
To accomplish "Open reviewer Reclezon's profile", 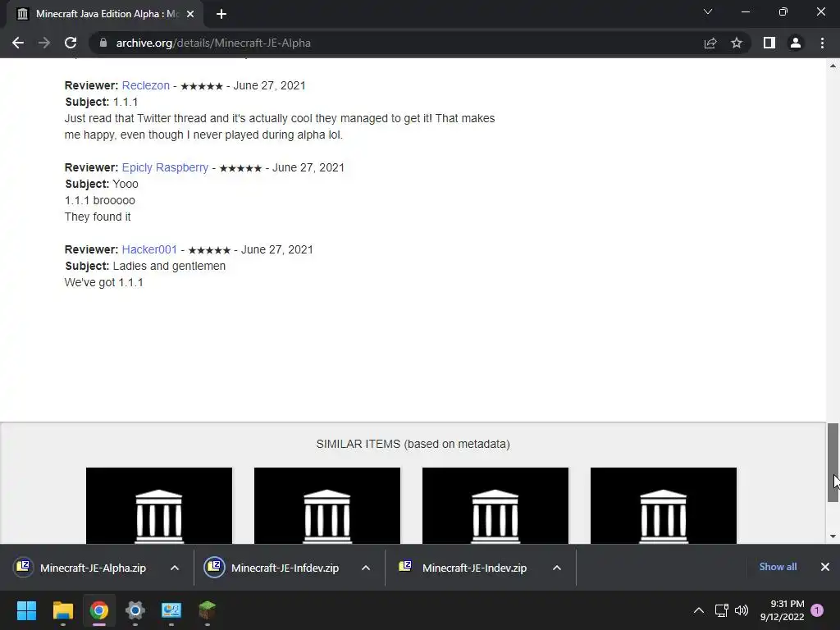I will point(146,85).
